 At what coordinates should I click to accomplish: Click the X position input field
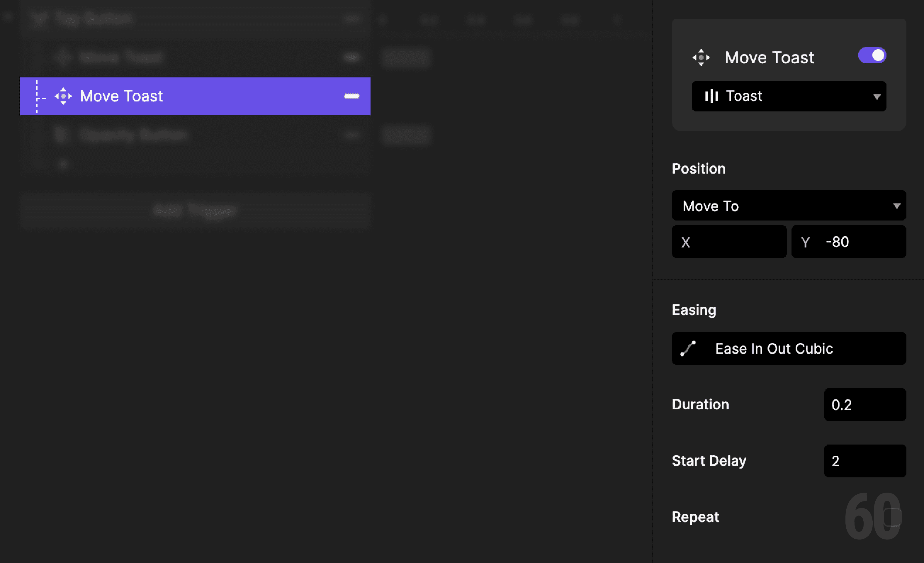[729, 242]
